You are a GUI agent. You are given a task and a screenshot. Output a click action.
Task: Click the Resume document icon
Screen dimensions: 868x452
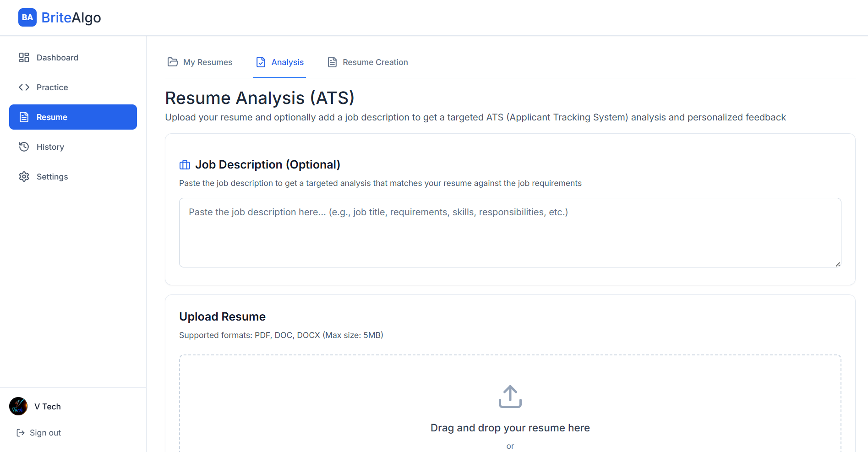pos(24,117)
